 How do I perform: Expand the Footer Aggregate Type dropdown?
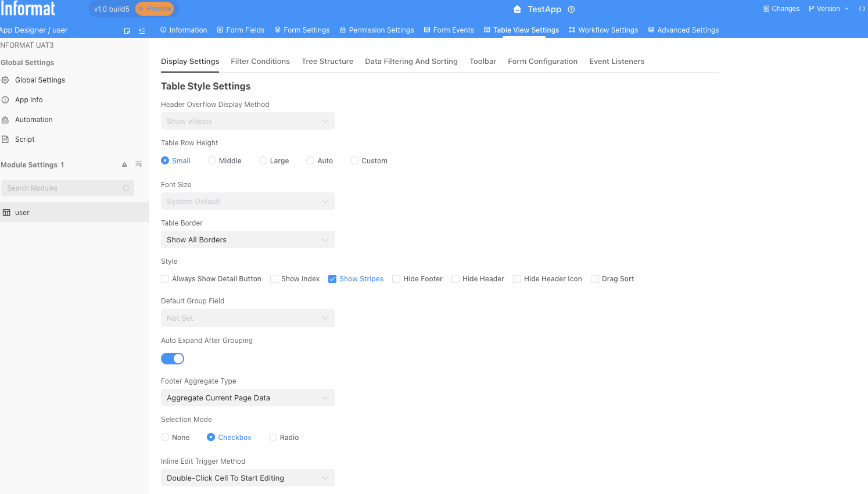pyautogui.click(x=248, y=398)
